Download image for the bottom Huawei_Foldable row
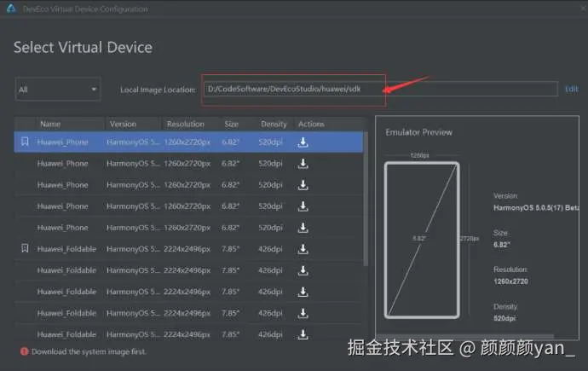Image resolution: width=588 pixels, height=371 pixels. [303, 334]
